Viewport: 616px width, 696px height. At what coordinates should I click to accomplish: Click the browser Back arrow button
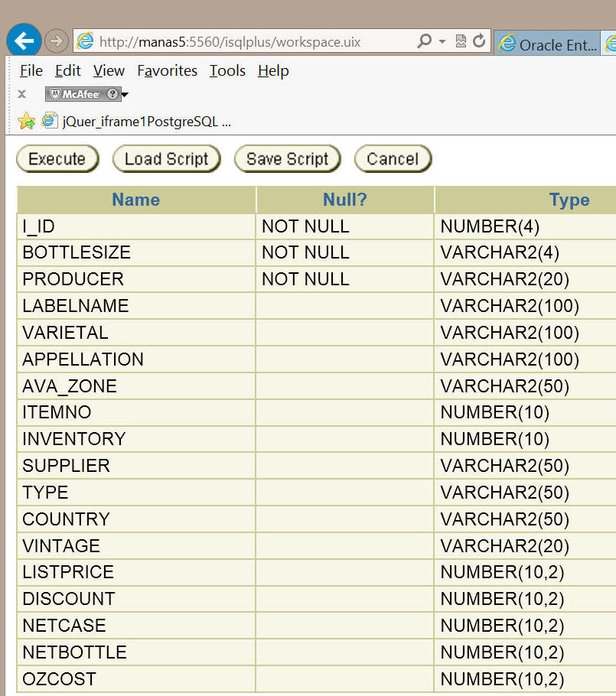(x=24, y=41)
